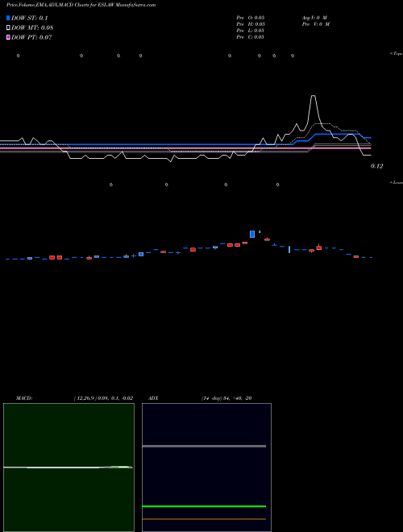This screenshot has width=403, height=532.
Task: Click the largest blue candlestick in lower chart
Action: (x=252, y=234)
